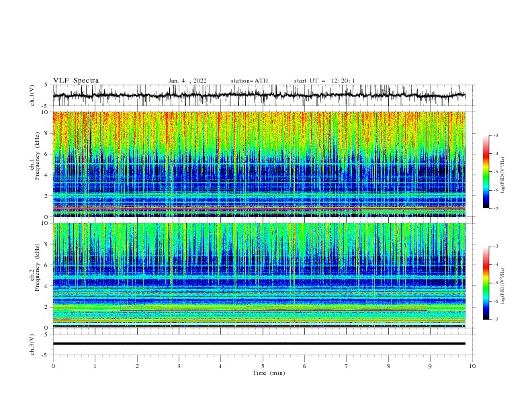Click the ch.3 black voltage trace
The height and width of the screenshot is (411, 532).
[x=259, y=344]
